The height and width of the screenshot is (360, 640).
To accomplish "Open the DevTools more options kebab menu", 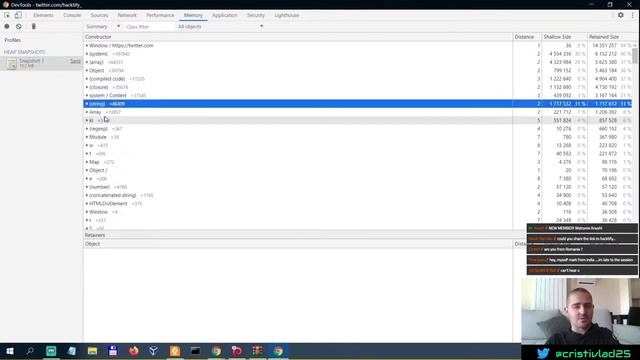I will 633,15.
